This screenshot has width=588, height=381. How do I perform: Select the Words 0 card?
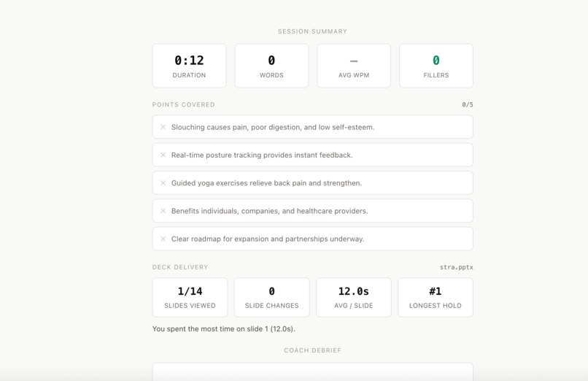click(x=271, y=66)
